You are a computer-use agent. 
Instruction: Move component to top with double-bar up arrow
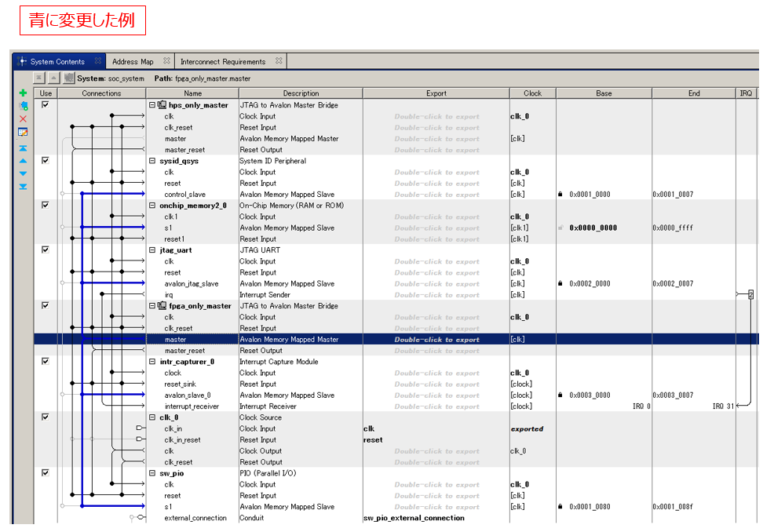tap(23, 148)
